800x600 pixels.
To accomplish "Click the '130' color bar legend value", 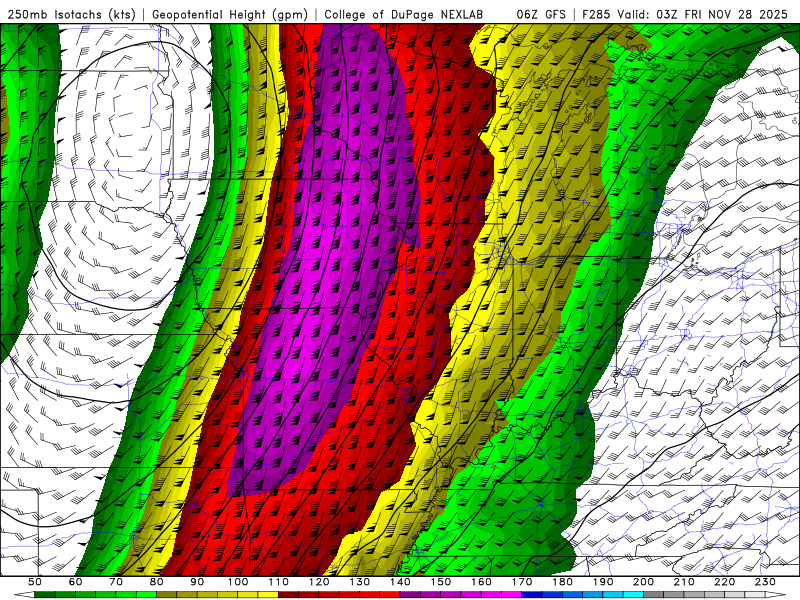I will pos(360,582).
